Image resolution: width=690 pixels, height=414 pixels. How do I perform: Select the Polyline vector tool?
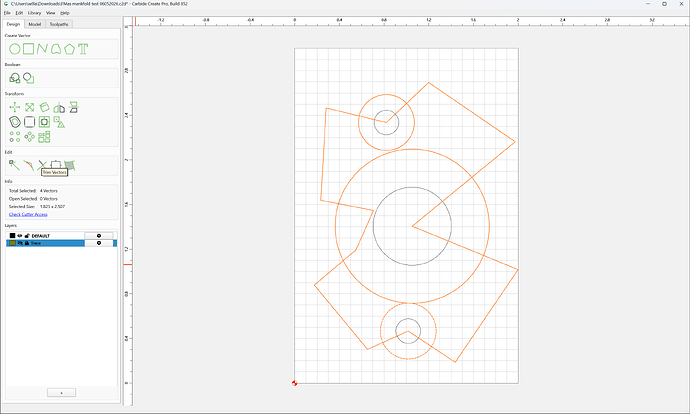[x=42, y=49]
